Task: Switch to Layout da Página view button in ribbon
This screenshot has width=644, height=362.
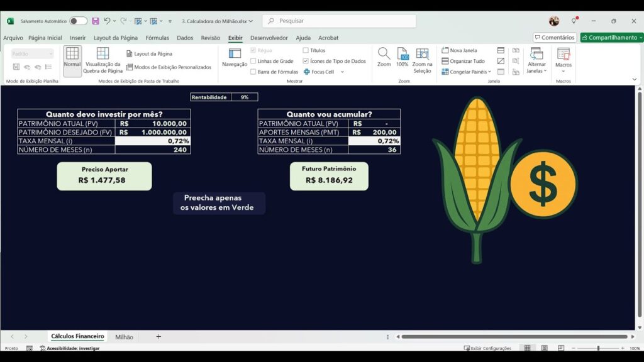Action: click(150, 54)
